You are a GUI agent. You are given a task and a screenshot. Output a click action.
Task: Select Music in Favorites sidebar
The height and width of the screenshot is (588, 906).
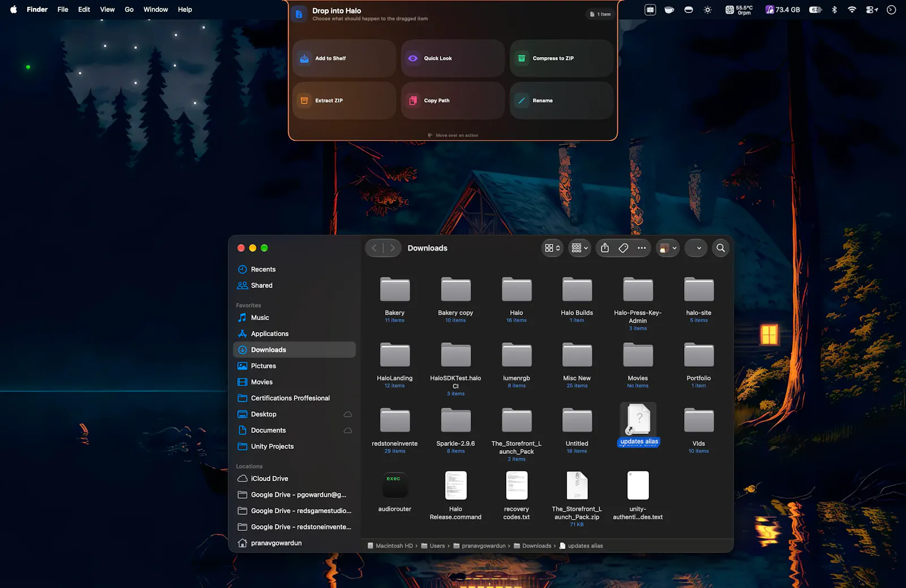coord(294,317)
